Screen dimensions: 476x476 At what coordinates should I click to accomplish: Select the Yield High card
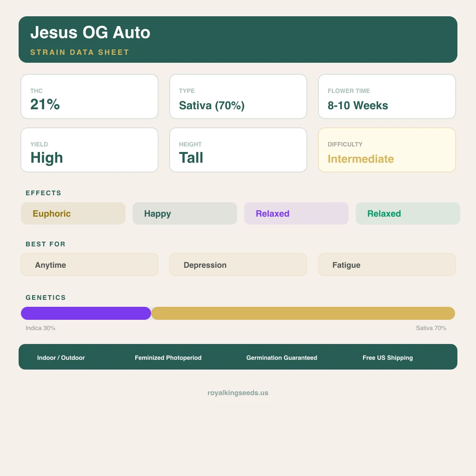pos(89,150)
